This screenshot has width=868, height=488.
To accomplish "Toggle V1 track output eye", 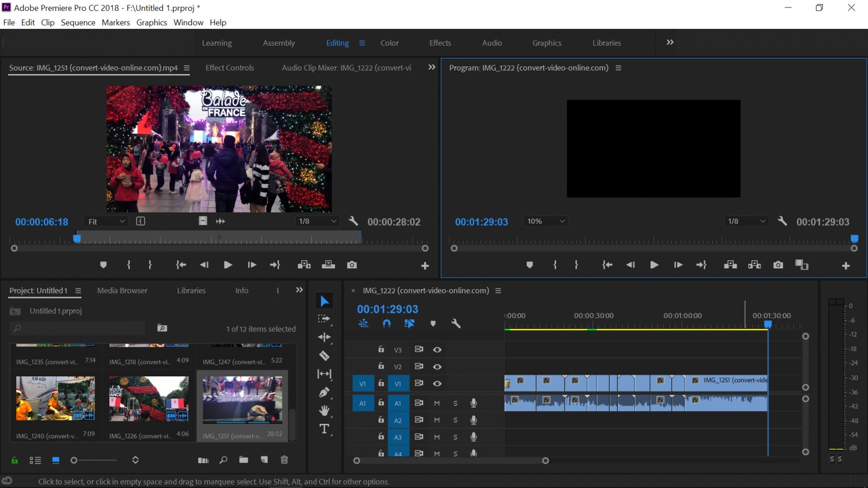I will pyautogui.click(x=437, y=383).
